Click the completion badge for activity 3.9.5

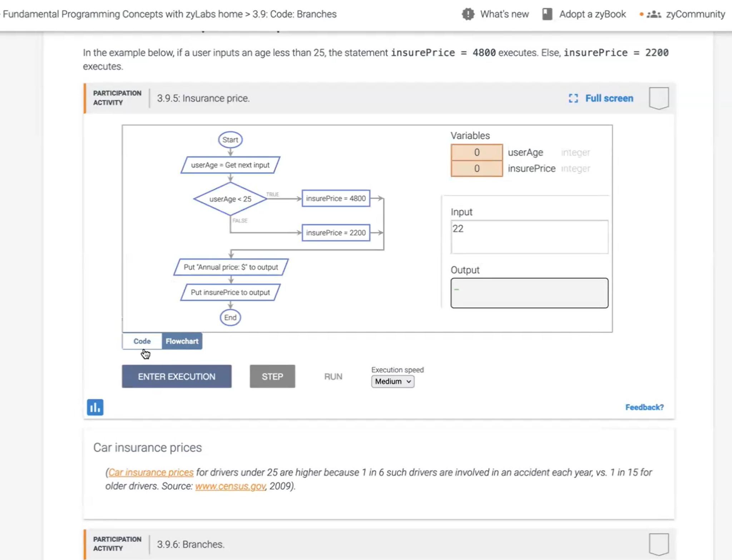[659, 98]
